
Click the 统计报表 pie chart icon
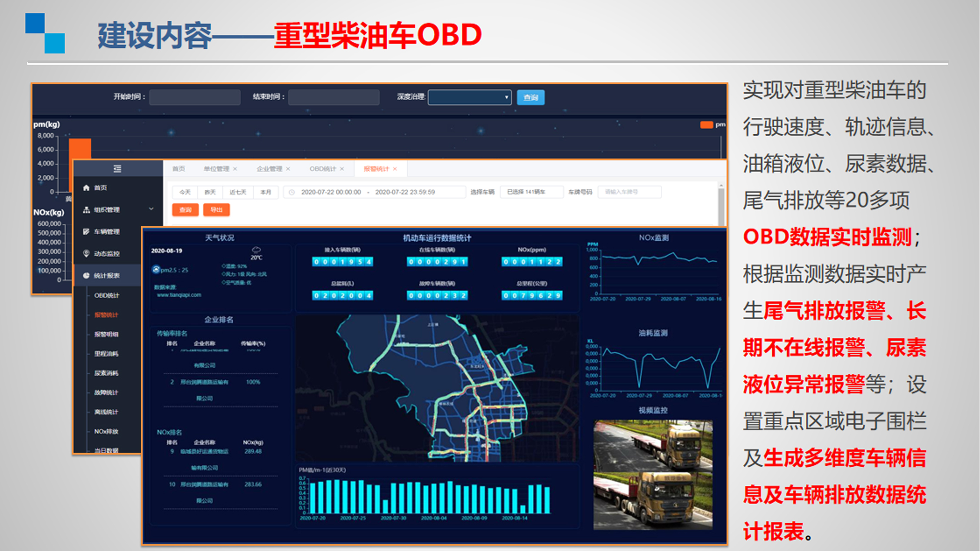click(86, 275)
